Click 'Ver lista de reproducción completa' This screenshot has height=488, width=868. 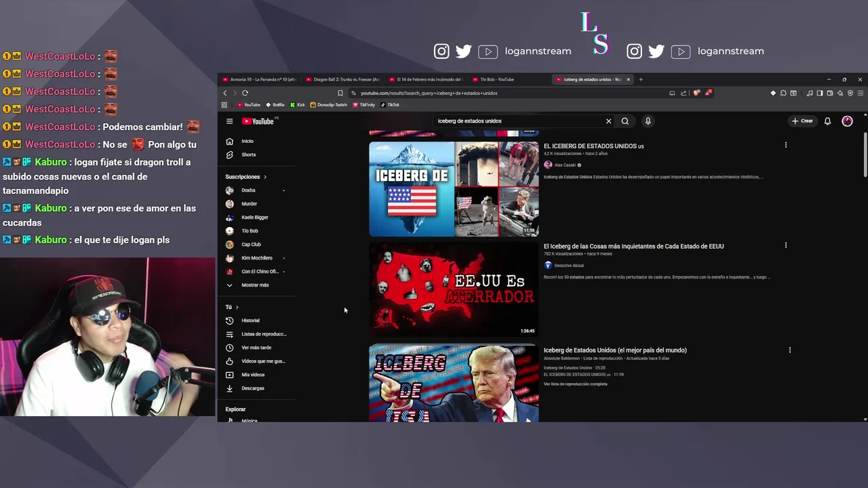coord(575,384)
